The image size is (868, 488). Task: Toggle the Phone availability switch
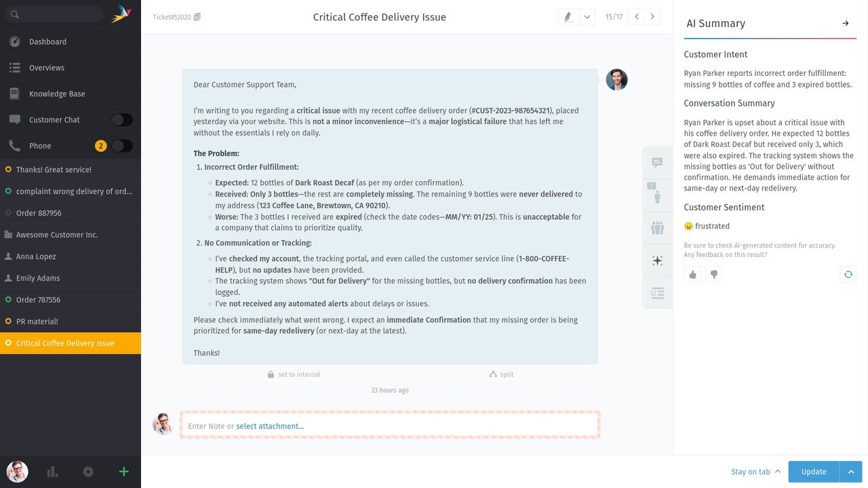tap(122, 146)
